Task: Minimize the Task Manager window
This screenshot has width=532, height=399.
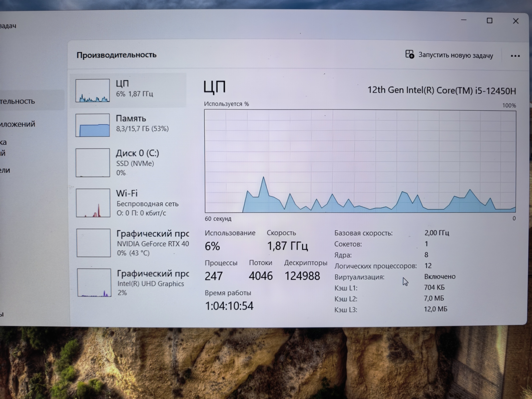Action: [464, 20]
